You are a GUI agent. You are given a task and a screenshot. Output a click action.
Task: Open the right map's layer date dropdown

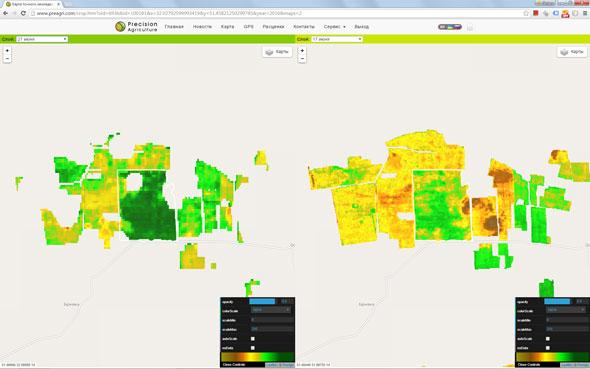coord(337,39)
